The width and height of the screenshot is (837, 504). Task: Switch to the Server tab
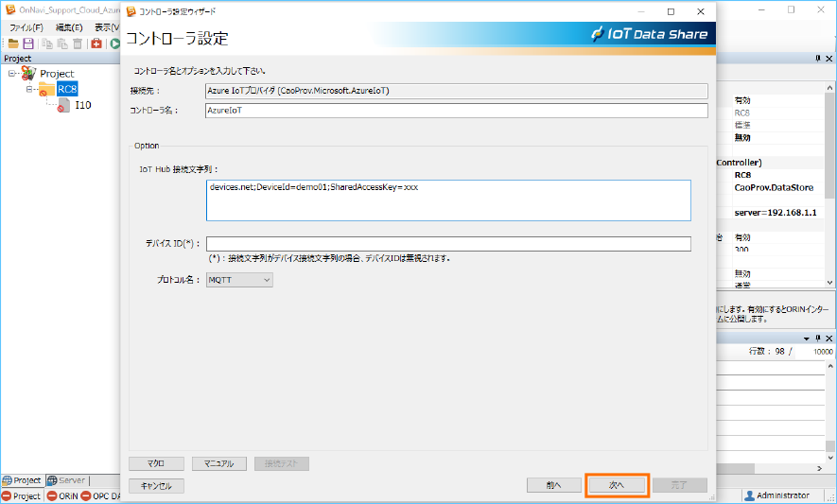pyautogui.click(x=66, y=480)
